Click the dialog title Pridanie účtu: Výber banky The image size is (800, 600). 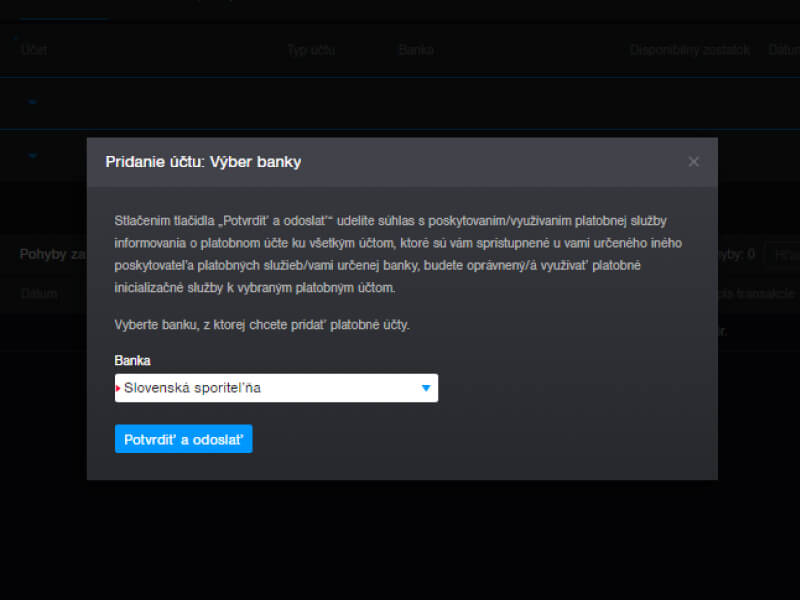[x=203, y=162]
